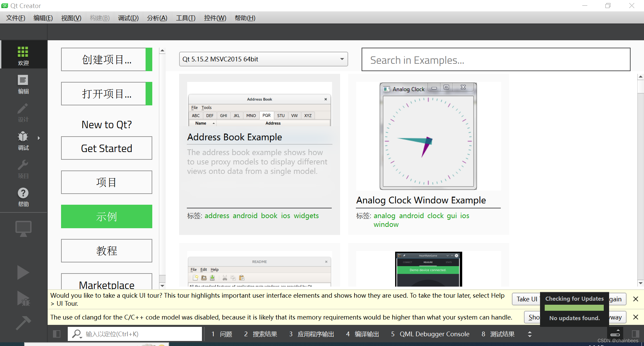644x346 pixels.
Task: Dismiss the clangd warning notification bar
Action: [635, 317]
